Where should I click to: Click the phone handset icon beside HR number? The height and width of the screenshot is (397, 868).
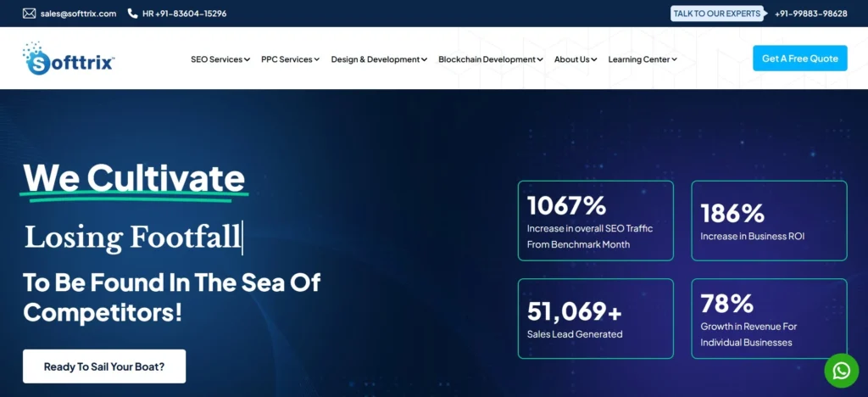click(132, 14)
